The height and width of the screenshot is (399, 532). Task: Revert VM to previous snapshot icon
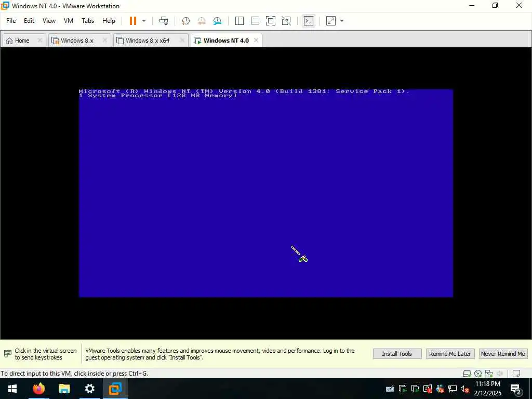pos(202,21)
